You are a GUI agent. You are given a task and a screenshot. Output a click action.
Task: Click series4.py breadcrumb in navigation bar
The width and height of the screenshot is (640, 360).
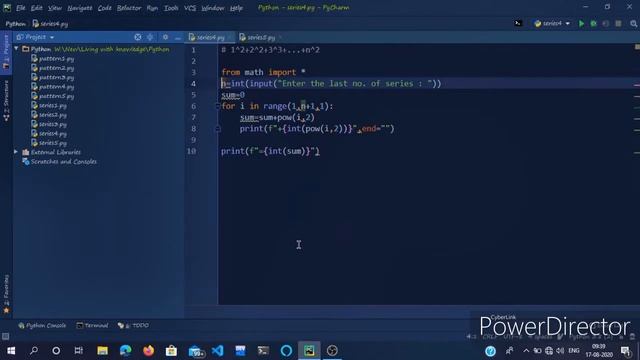51,24
